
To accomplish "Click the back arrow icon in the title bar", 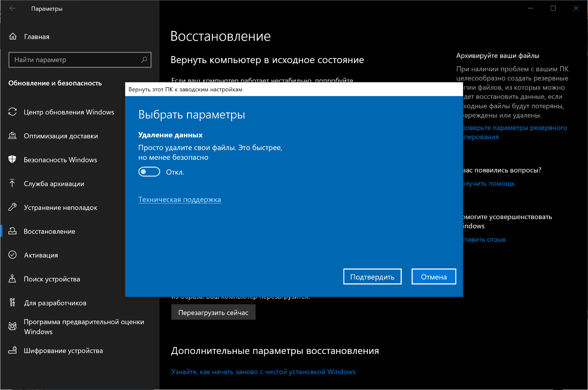I will point(13,8).
